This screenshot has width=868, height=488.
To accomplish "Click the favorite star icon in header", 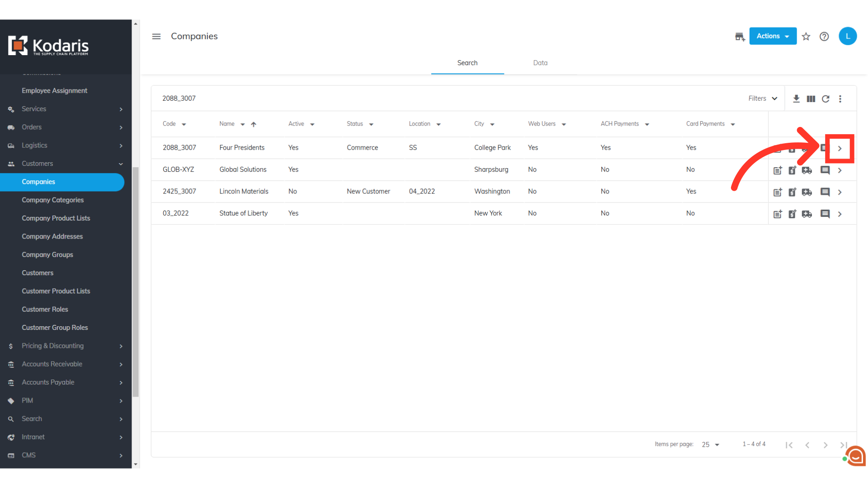I will click(x=806, y=37).
